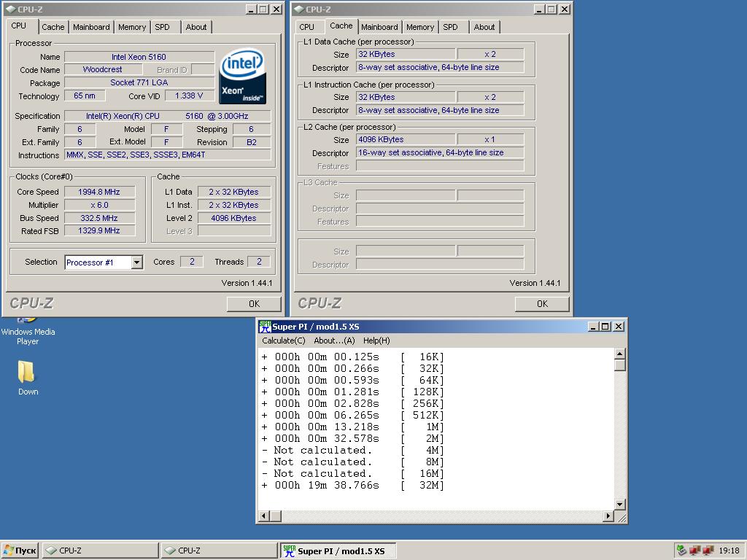
Task: Open Help(H) menu in Super PI
Action: [376, 341]
